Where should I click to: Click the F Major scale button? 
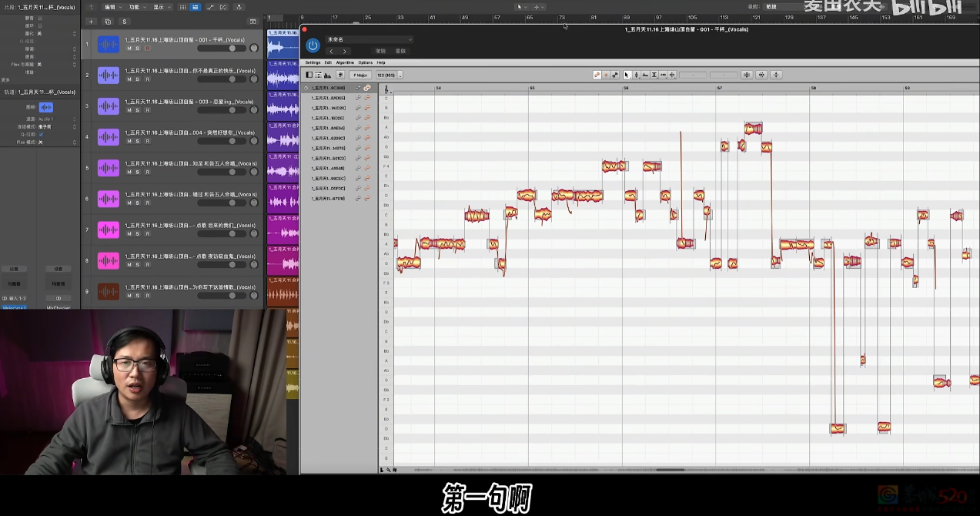[x=360, y=75]
